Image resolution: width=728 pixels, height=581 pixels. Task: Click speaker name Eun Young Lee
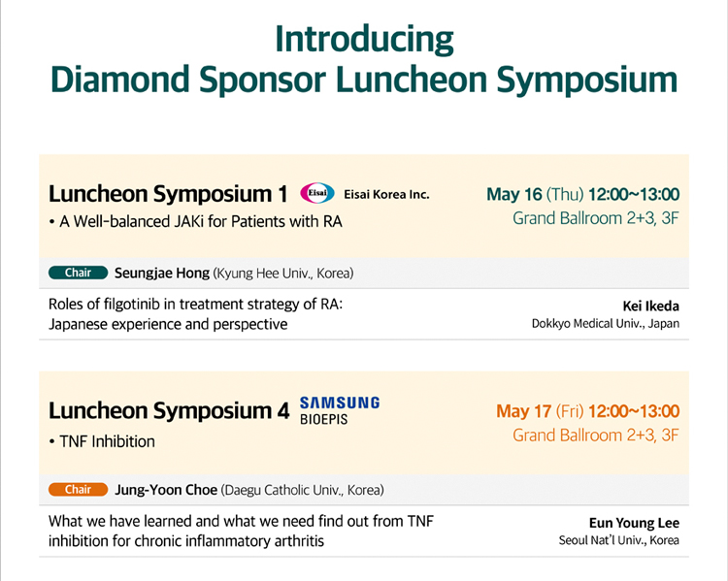(634, 524)
